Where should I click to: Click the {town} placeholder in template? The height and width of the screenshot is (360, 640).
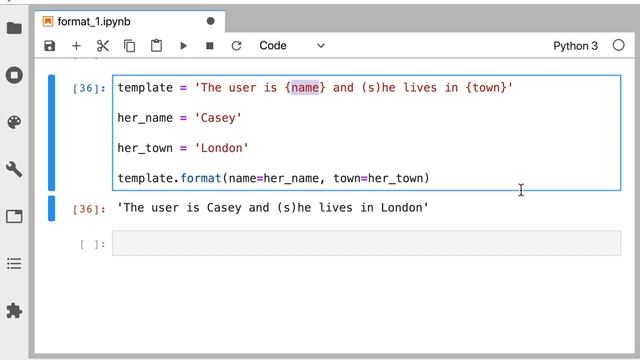pos(486,88)
